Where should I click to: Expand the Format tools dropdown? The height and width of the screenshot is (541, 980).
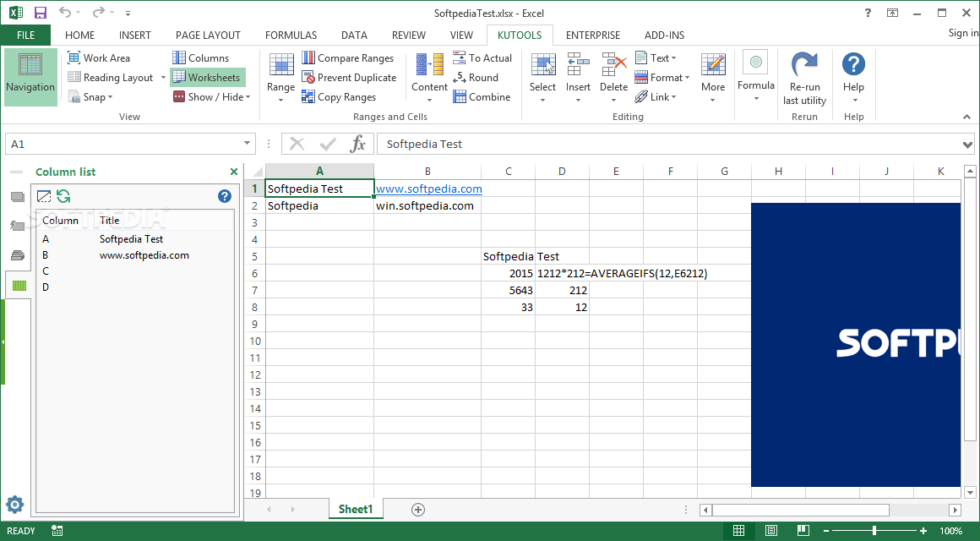pos(661,78)
